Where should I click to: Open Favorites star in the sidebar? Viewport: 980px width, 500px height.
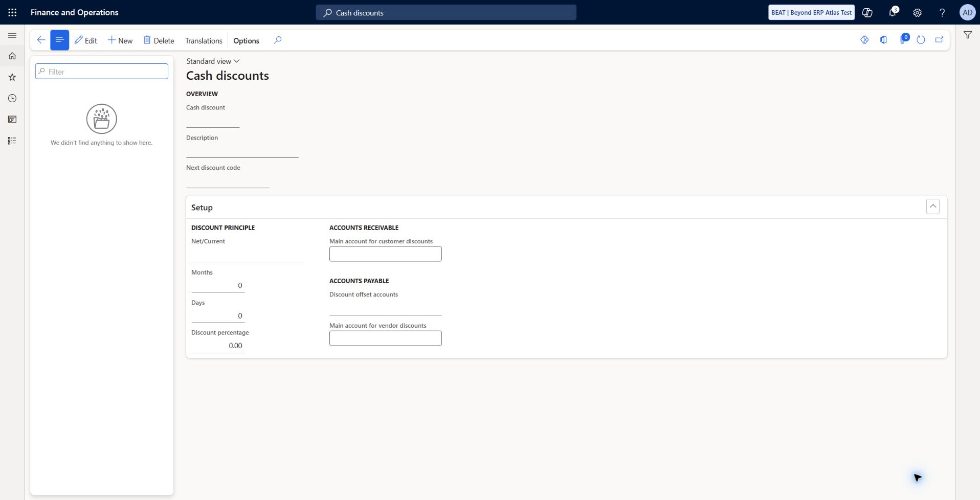click(12, 77)
